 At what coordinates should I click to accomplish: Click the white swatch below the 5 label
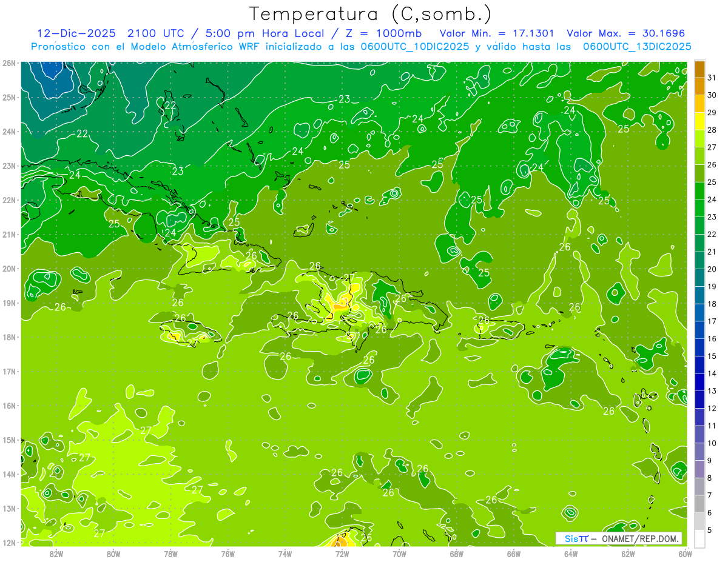click(699, 538)
